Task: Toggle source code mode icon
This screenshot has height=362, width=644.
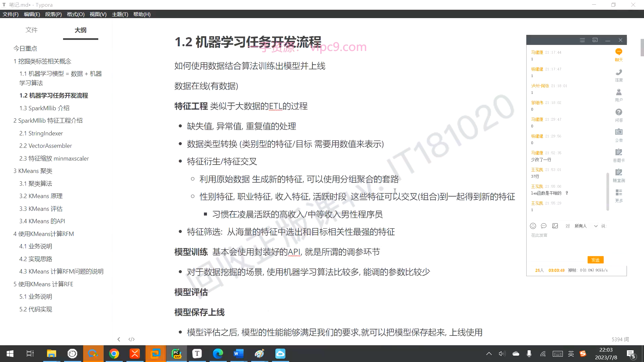Action: tap(131, 339)
